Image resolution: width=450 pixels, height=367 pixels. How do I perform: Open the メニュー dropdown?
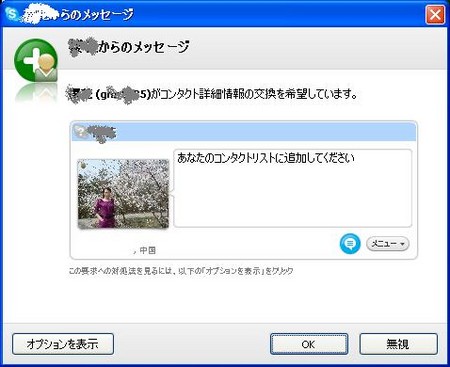[x=387, y=244]
